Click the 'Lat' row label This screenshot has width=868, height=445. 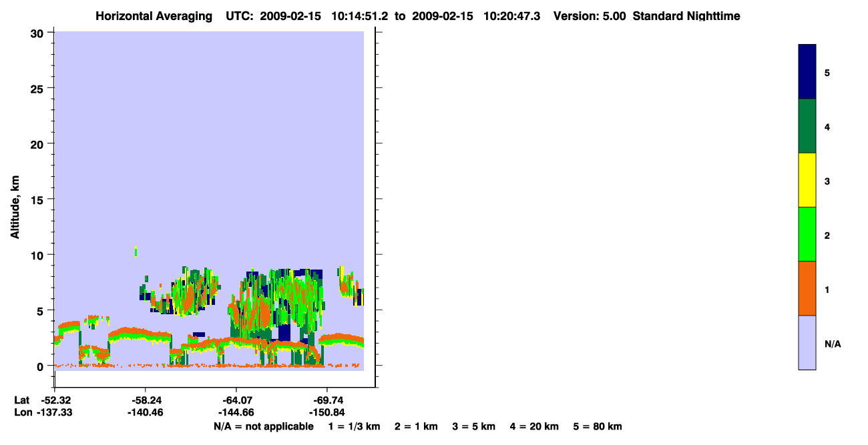21,400
